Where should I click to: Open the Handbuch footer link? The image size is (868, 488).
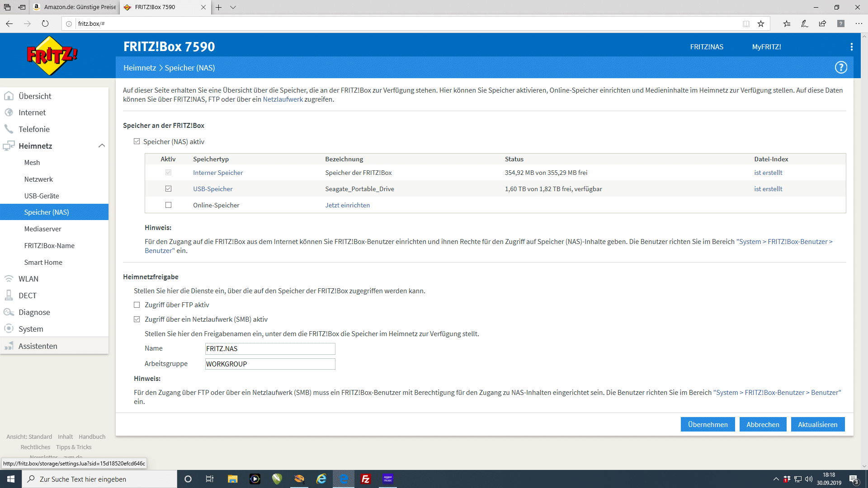click(x=92, y=437)
